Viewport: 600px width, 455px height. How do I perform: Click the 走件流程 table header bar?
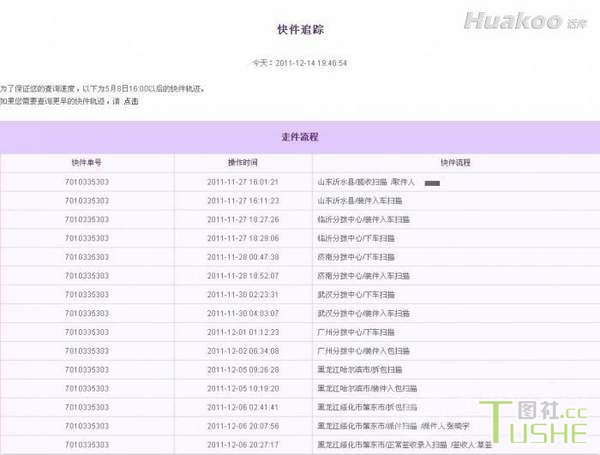point(299,137)
